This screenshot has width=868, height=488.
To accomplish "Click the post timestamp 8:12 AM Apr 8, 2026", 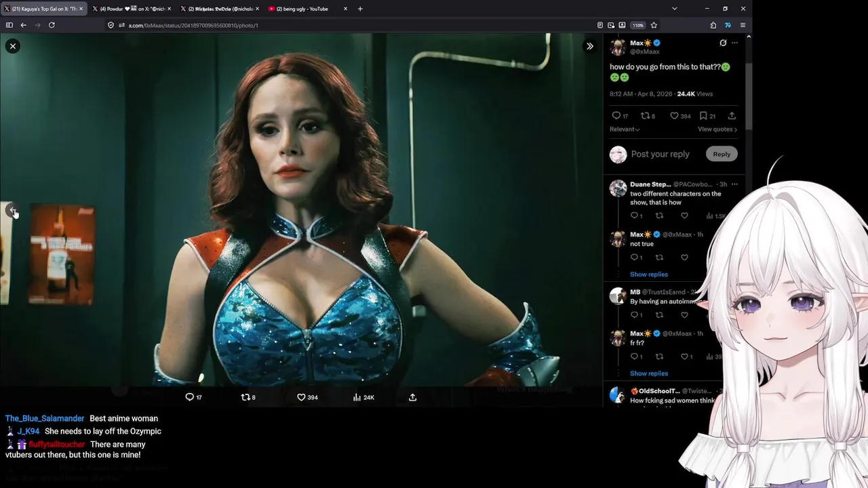I will (641, 94).
